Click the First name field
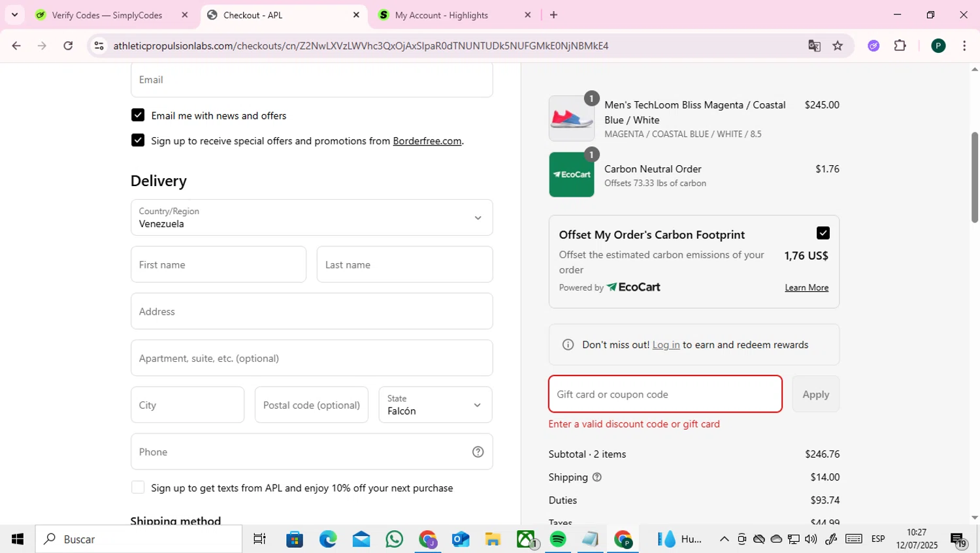Image resolution: width=980 pixels, height=553 pixels. pos(218,264)
